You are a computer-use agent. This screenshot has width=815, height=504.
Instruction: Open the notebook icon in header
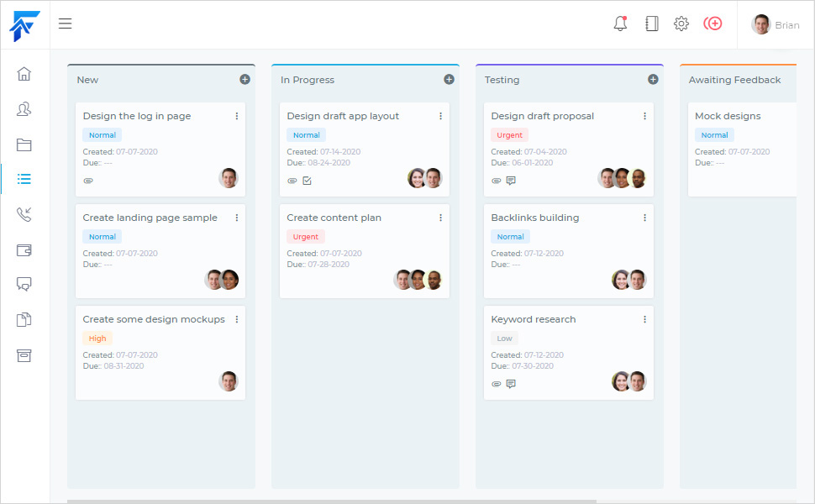tap(651, 24)
